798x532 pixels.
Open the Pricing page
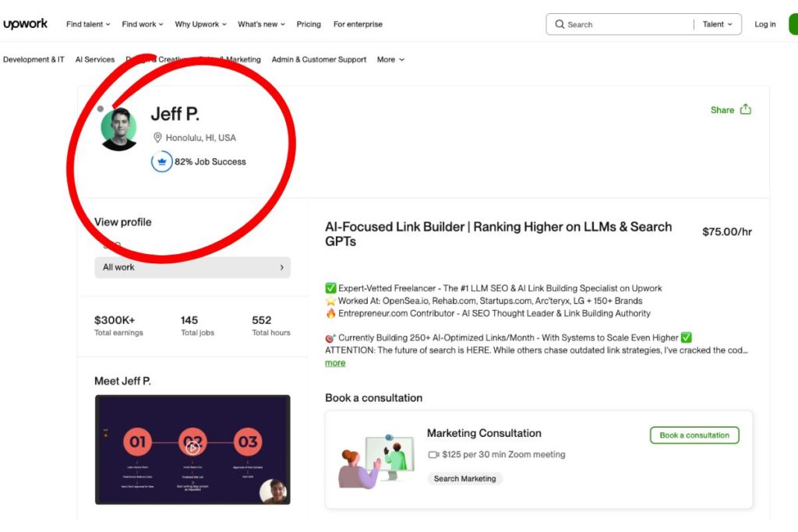click(309, 24)
